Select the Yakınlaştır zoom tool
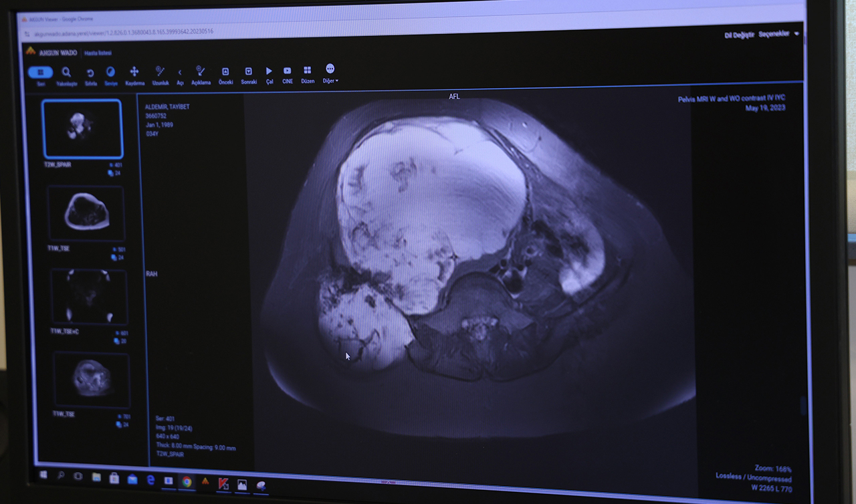The width and height of the screenshot is (856, 504). pos(66,73)
